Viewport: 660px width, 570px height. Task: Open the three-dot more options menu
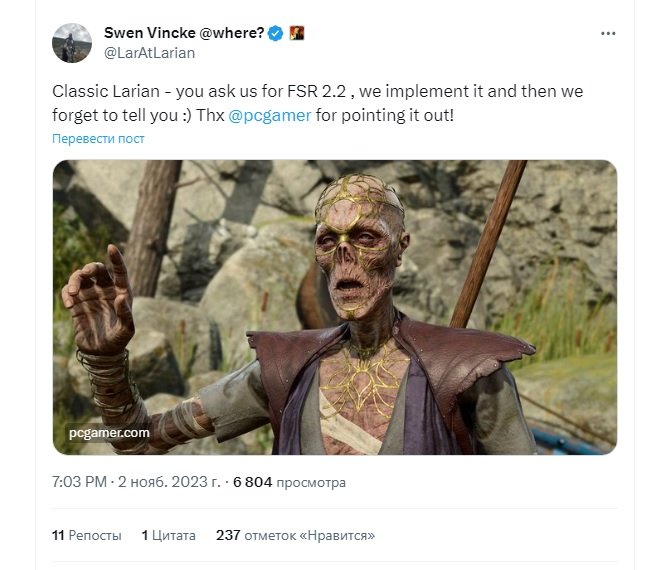tap(608, 33)
